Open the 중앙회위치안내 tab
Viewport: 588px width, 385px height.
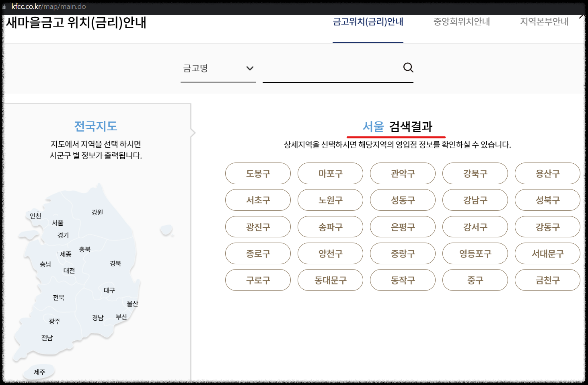[462, 22]
